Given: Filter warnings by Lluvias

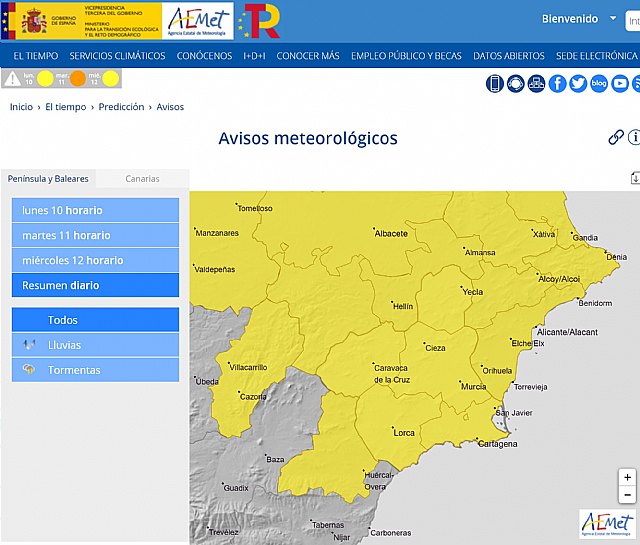Looking at the screenshot, I should 95,345.
